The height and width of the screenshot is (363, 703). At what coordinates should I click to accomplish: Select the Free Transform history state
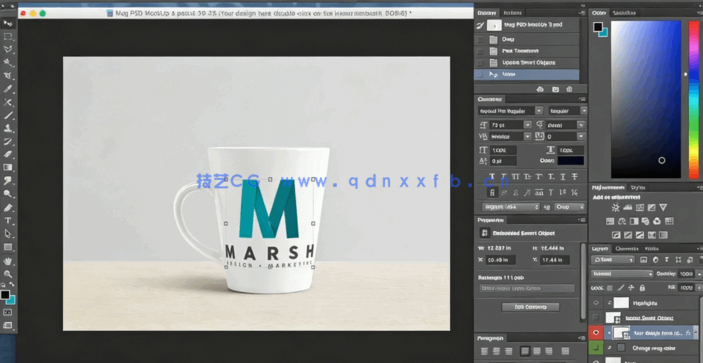(527, 51)
